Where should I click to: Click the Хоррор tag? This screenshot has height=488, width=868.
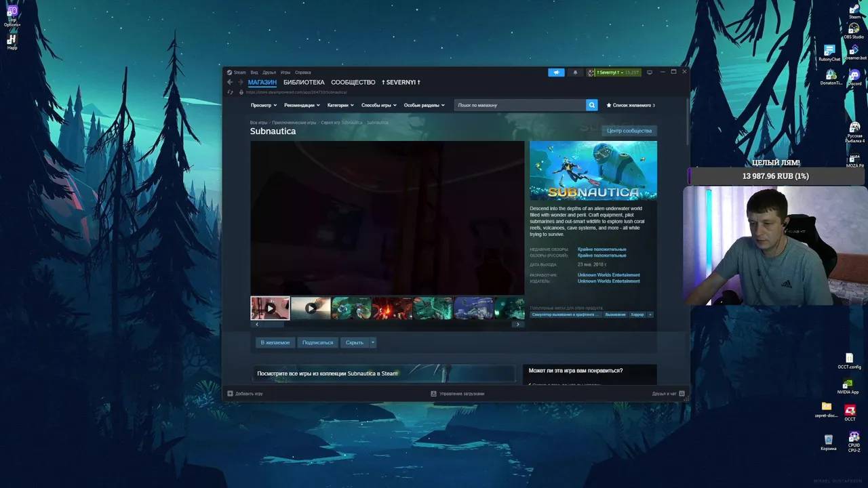click(637, 314)
